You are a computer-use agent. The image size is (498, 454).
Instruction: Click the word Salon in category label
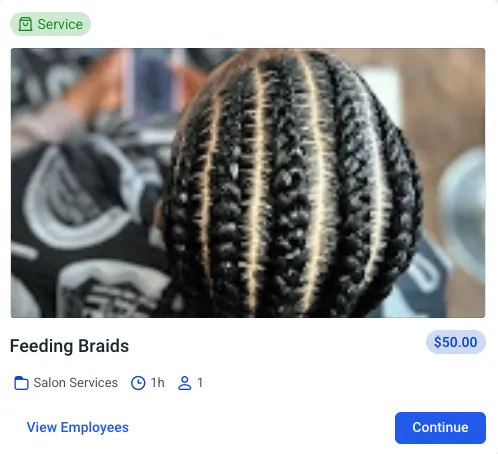50,383
